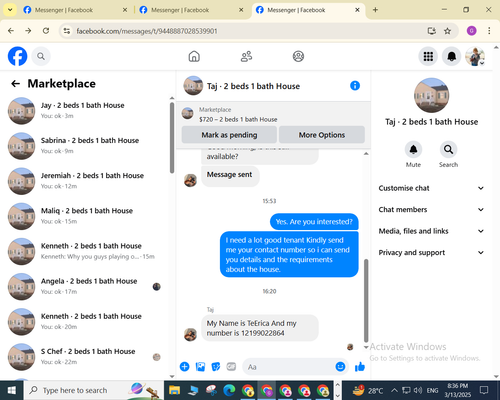The width and height of the screenshot is (500, 400).
Task: Open Maliq's conversation
Action: pyautogui.click(x=86, y=216)
